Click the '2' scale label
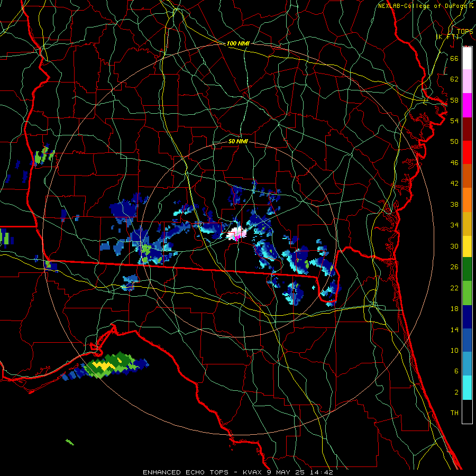This screenshot has width=476, height=476. tap(456, 392)
